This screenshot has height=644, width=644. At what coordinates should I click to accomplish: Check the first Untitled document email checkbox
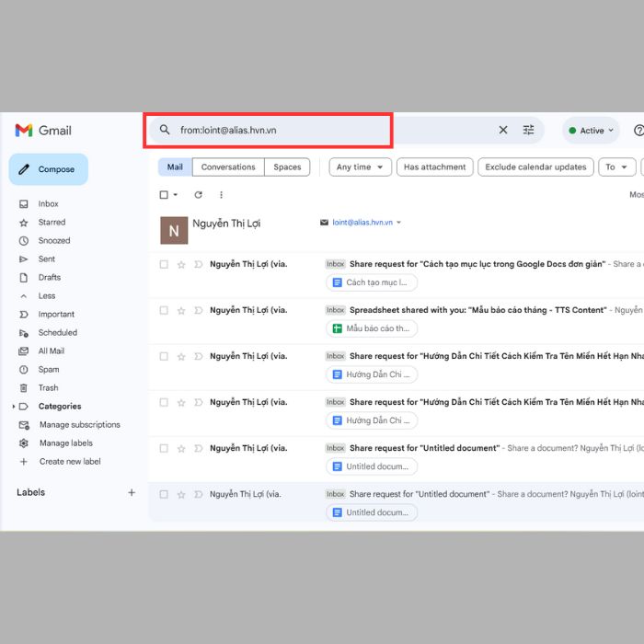[164, 448]
